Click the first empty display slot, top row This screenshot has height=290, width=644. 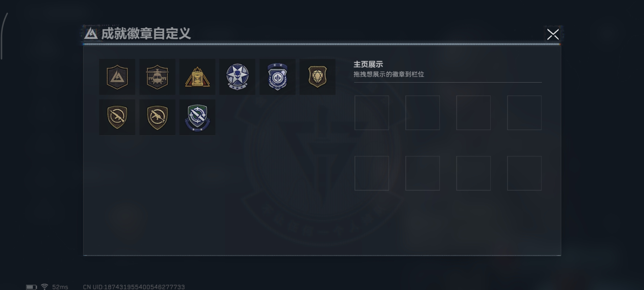coord(372,113)
